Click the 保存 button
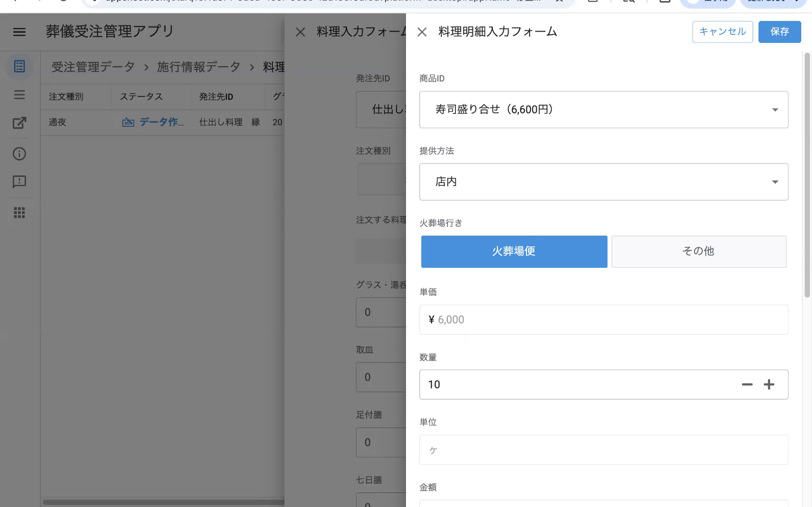This screenshot has width=812, height=507. tap(779, 32)
